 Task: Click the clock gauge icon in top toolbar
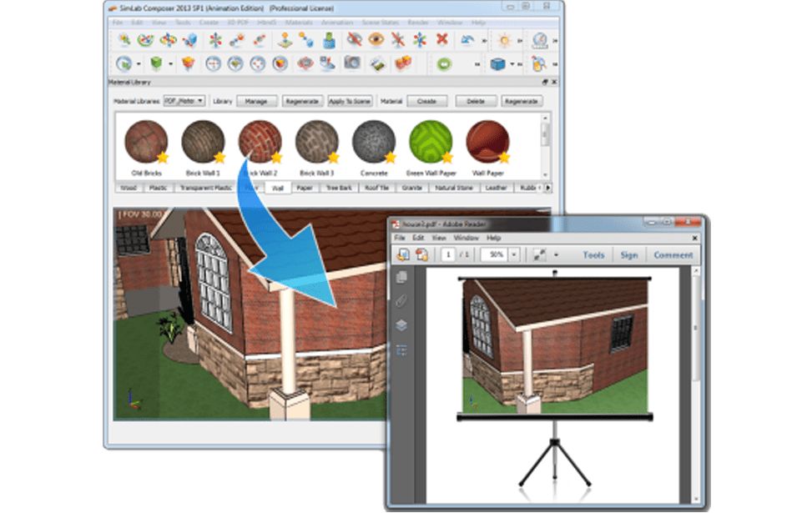click(540, 40)
